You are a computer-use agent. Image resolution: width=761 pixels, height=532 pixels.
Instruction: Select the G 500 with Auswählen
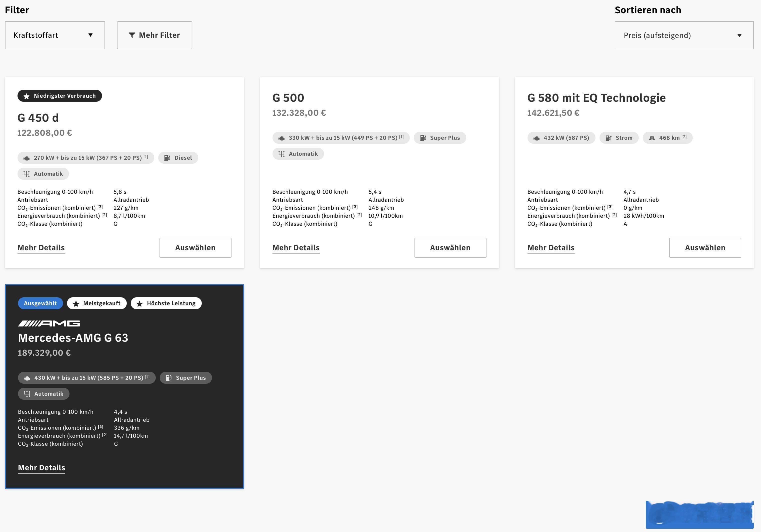pos(450,247)
